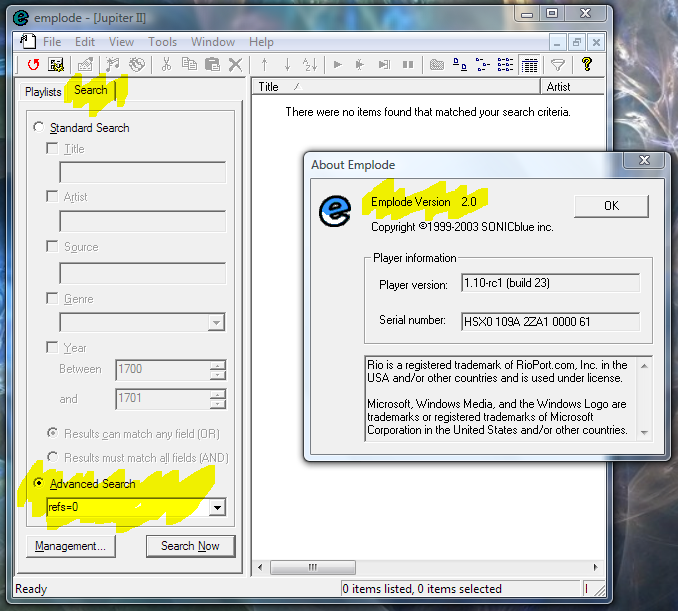Open the Edit menu

tap(85, 42)
